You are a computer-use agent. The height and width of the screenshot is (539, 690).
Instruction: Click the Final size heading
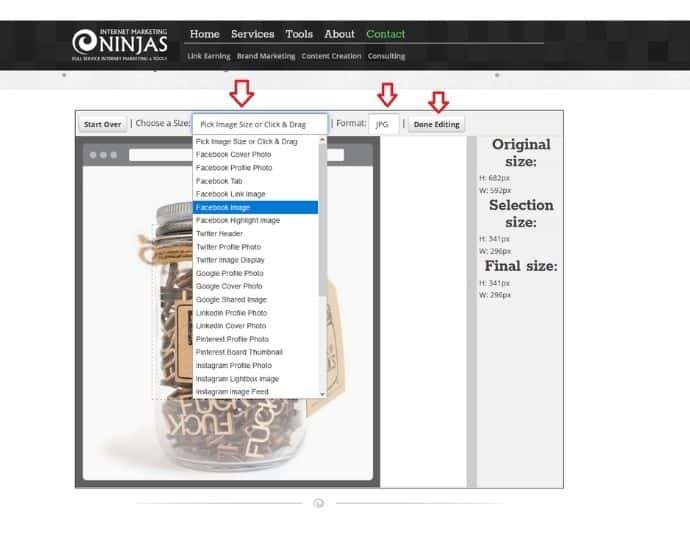click(x=521, y=266)
